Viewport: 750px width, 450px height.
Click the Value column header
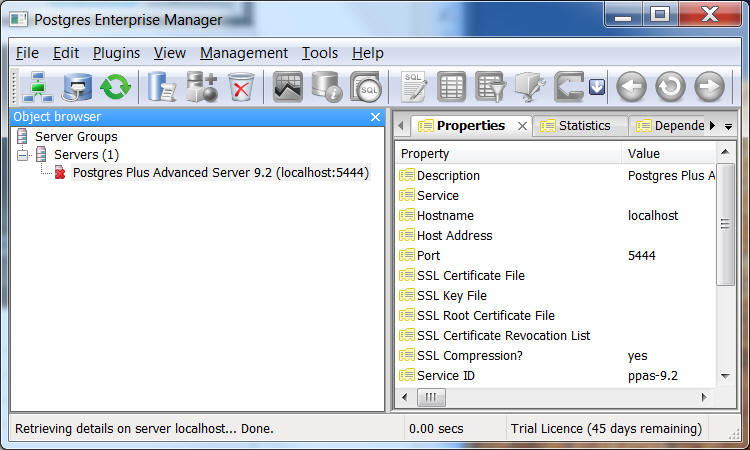(x=669, y=154)
